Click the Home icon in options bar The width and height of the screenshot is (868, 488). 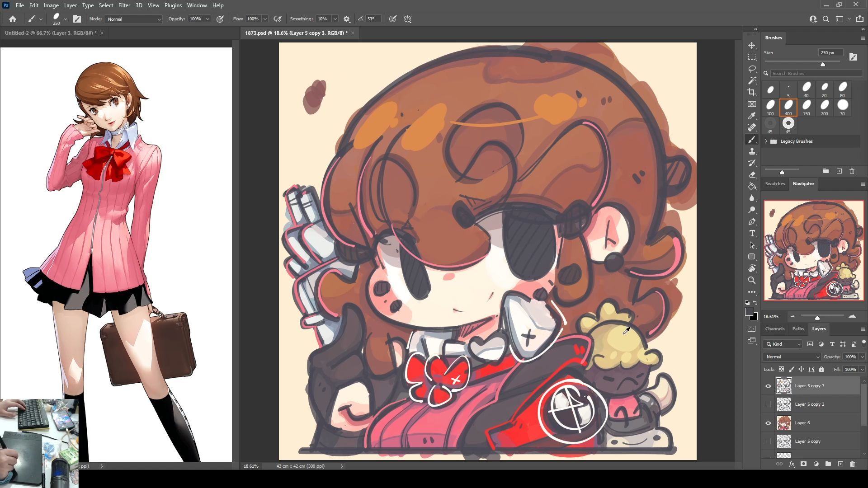(13, 19)
